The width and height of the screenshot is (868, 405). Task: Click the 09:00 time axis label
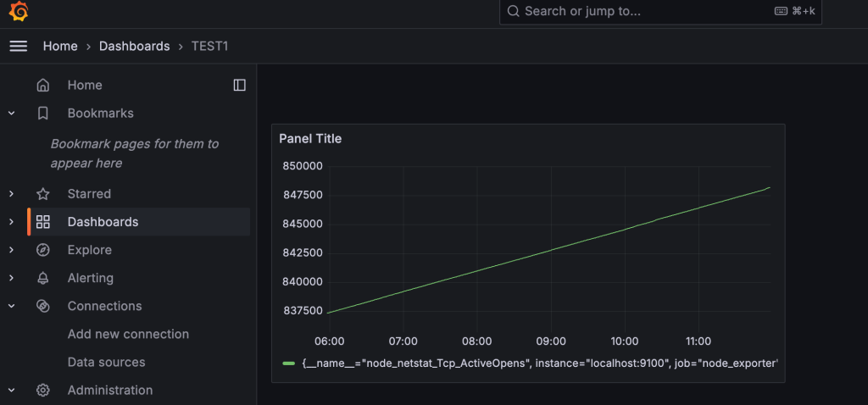click(x=551, y=341)
